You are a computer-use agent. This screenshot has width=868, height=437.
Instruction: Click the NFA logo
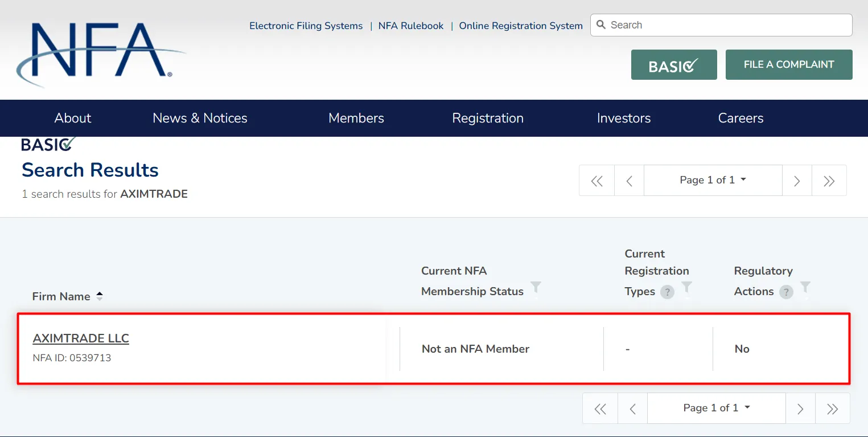coord(101,55)
